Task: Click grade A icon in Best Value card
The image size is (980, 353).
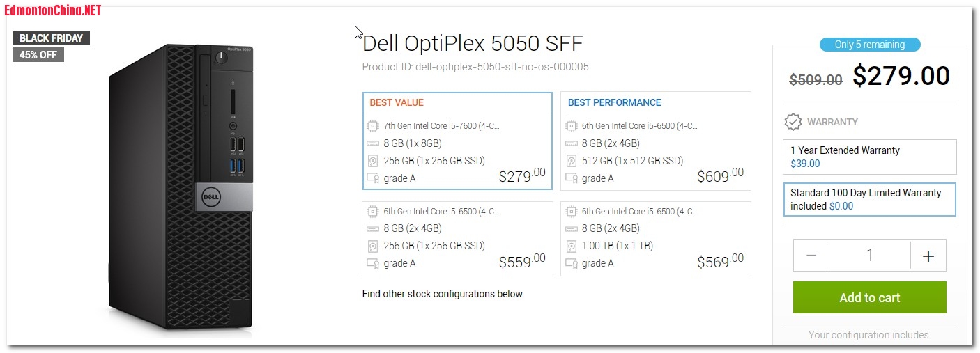Action: pyautogui.click(x=373, y=178)
